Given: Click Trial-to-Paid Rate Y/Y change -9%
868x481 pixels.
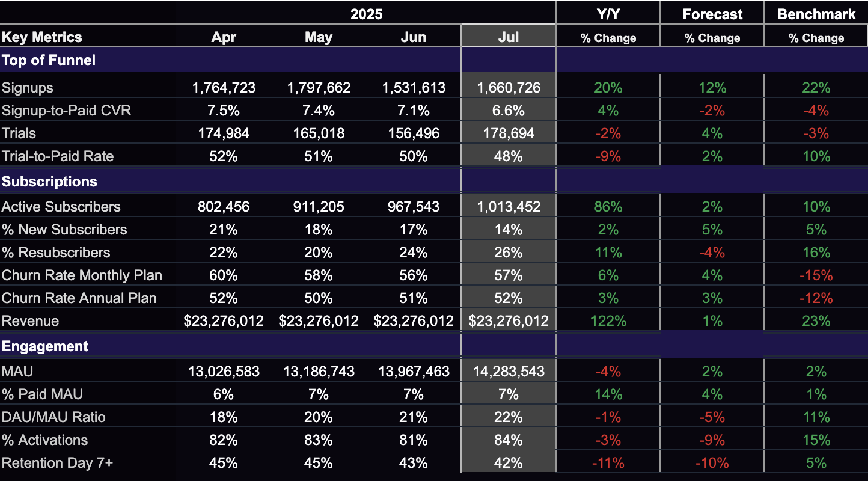Looking at the screenshot, I should click(608, 156).
